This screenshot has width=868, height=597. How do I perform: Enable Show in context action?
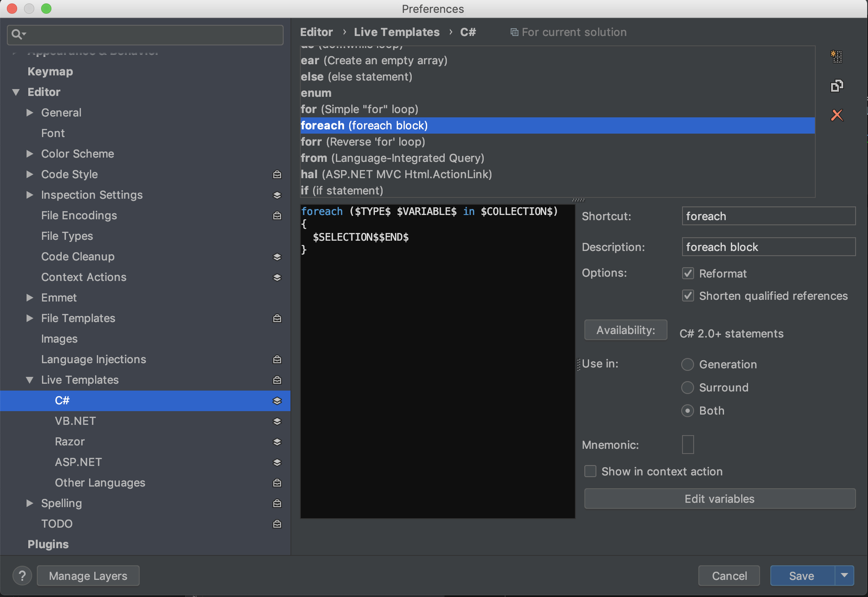click(590, 471)
